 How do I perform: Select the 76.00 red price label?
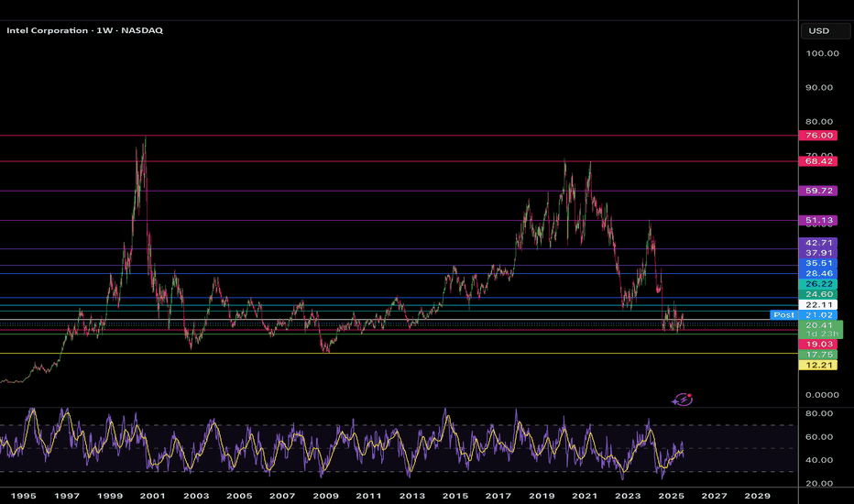pos(817,135)
